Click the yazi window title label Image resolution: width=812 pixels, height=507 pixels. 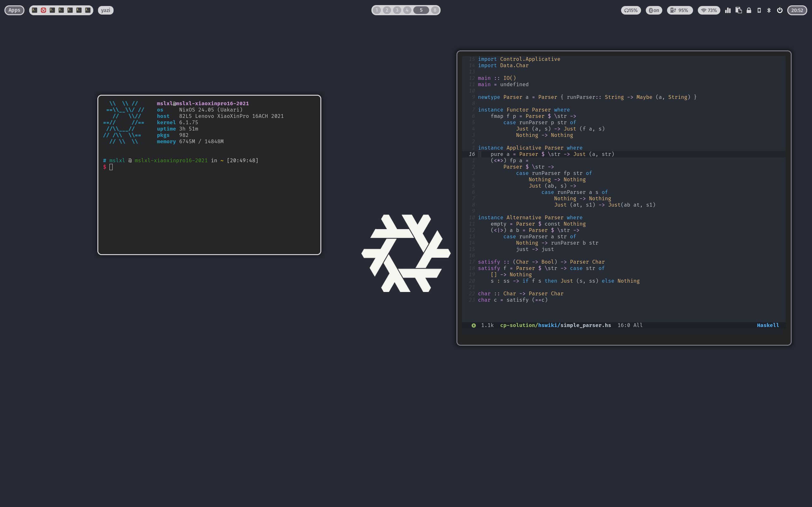point(105,10)
